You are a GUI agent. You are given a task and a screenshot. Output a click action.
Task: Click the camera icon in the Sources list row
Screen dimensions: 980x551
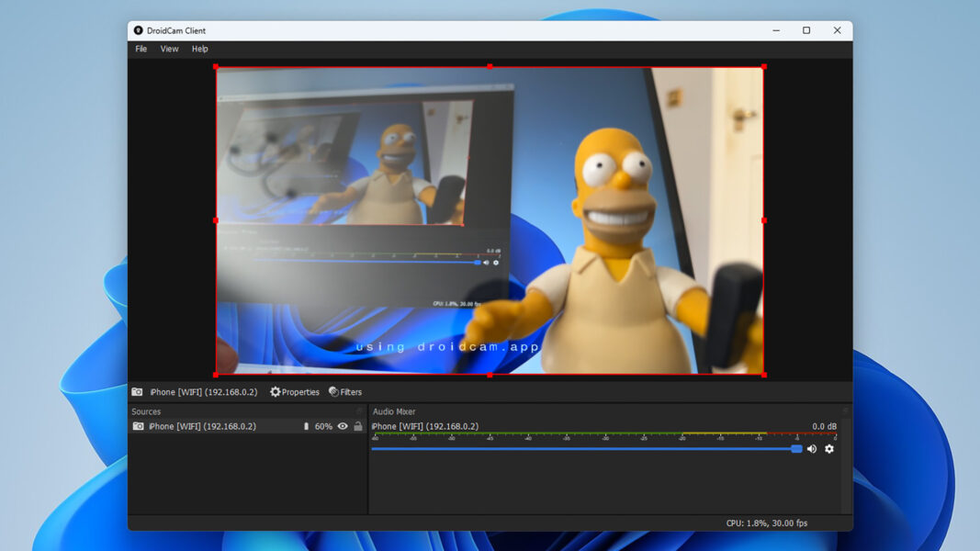tap(138, 426)
